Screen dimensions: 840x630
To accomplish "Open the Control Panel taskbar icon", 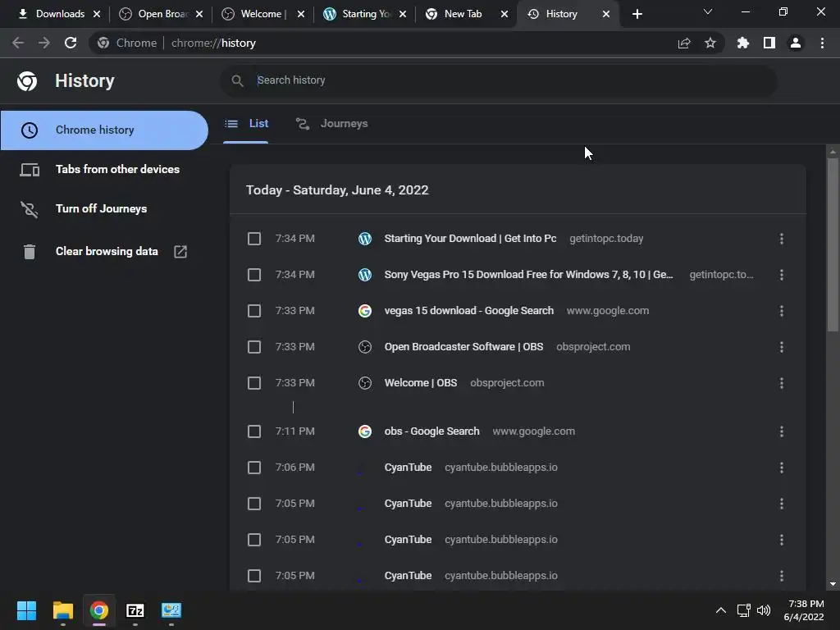I will [171, 610].
